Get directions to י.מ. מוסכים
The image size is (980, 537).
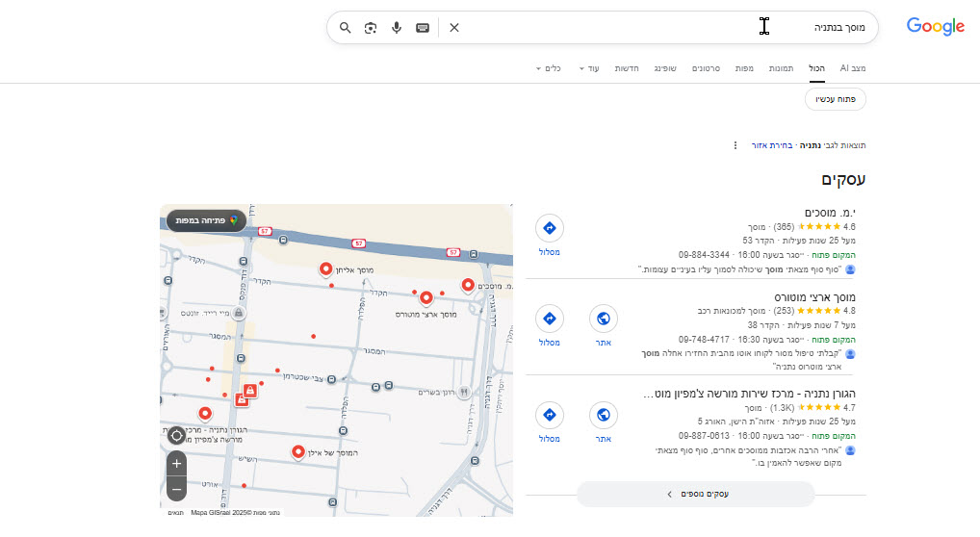[550, 235]
